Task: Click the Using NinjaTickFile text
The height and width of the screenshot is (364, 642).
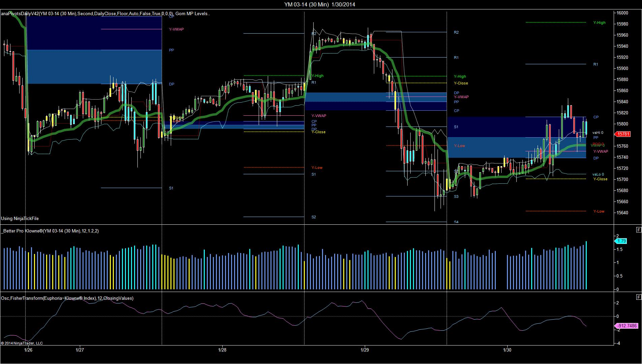Action: point(20,219)
